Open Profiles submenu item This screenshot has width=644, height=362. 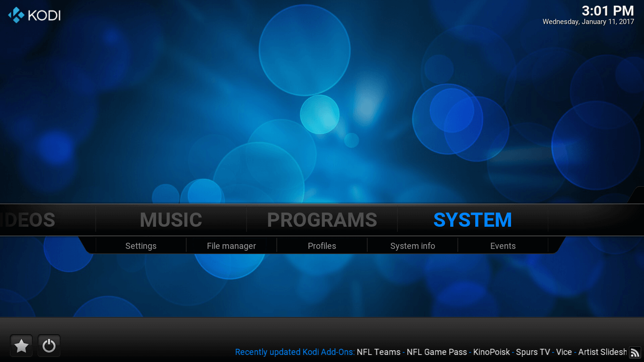click(322, 246)
